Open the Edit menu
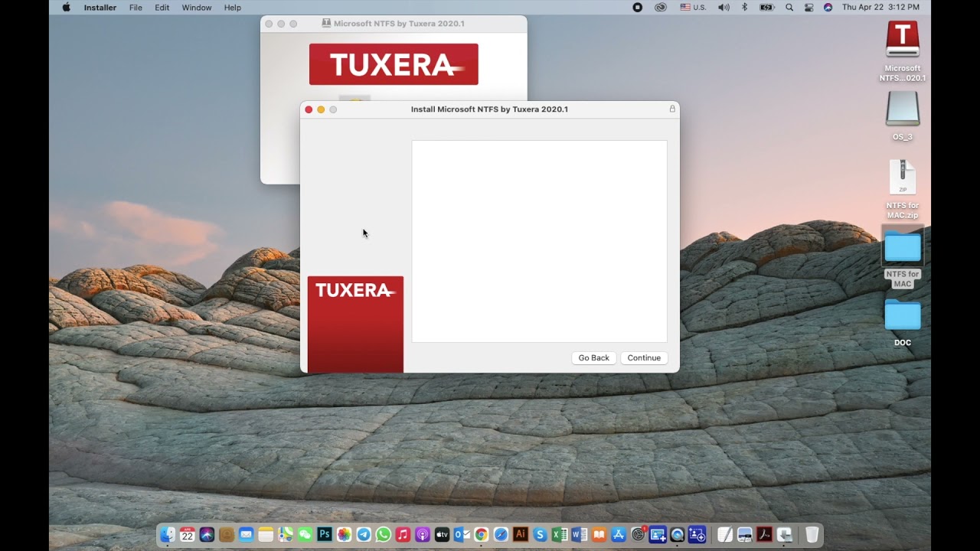980x551 pixels. pos(162,7)
